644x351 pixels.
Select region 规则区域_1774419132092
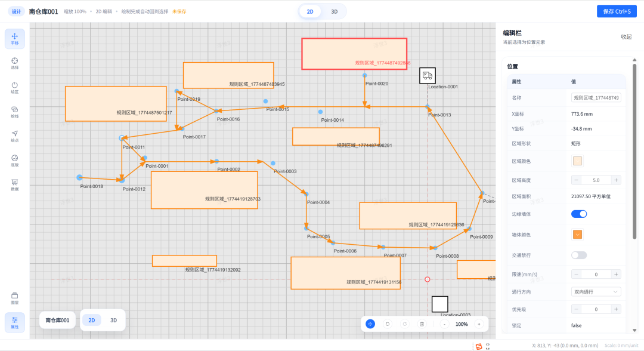coord(184,261)
